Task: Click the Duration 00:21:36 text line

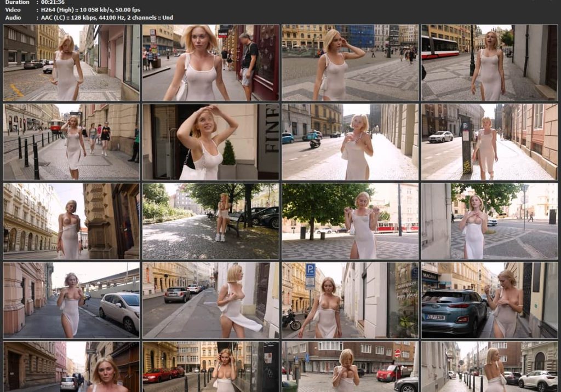Action: click(x=36, y=2)
